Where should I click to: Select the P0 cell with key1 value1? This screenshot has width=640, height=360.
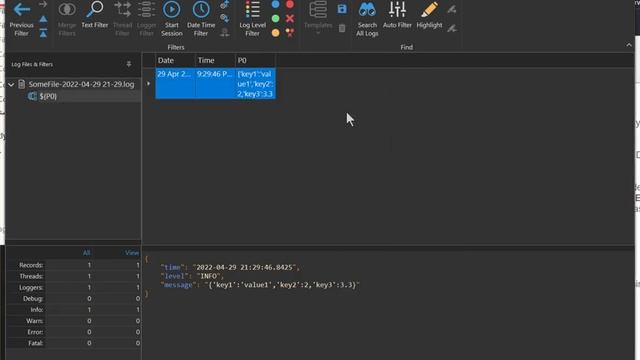(255, 84)
